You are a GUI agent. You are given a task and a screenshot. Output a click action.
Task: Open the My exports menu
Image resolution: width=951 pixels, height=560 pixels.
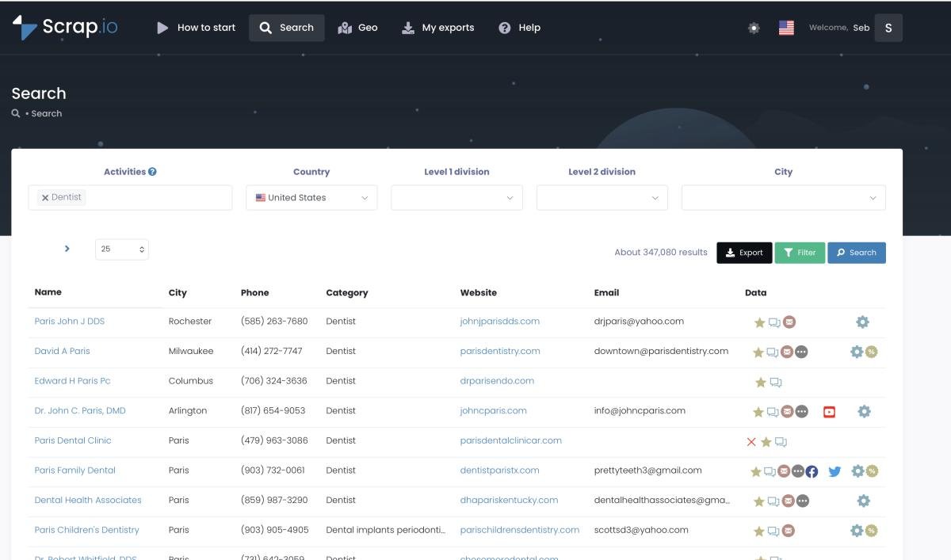click(x=438, y=28)
